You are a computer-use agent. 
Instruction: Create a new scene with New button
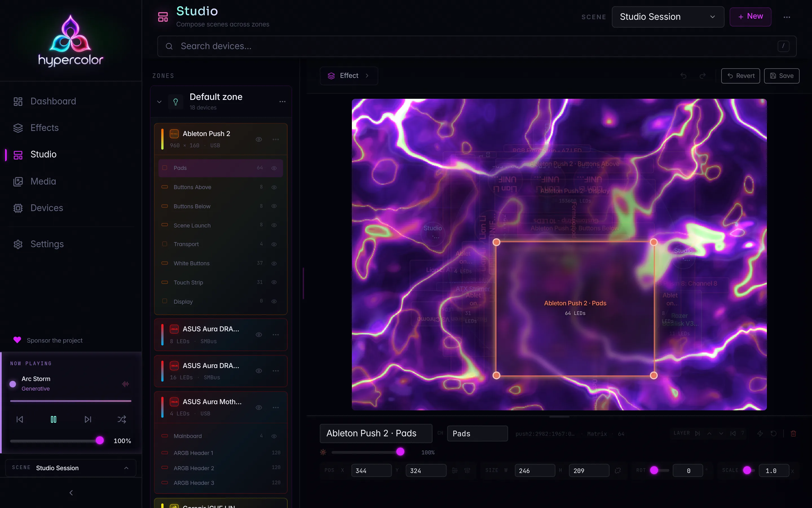pos(750,17)
